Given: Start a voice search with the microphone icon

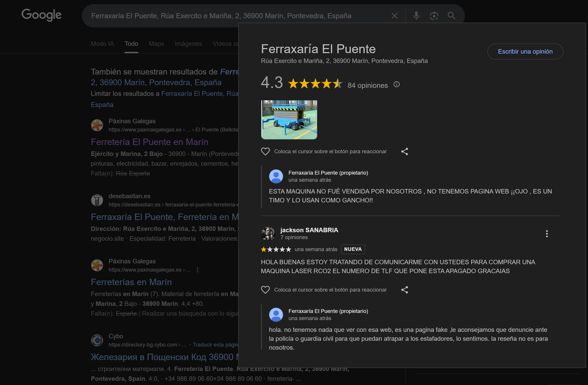Looking at the screenshot, I should tap(416, 15).
